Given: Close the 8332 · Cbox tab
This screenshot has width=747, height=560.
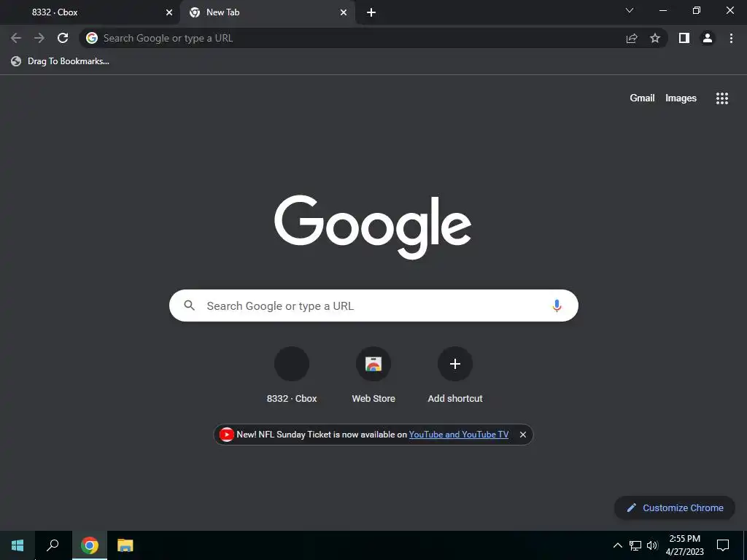Looking at the screenshot, I should [x=169, y=12].
